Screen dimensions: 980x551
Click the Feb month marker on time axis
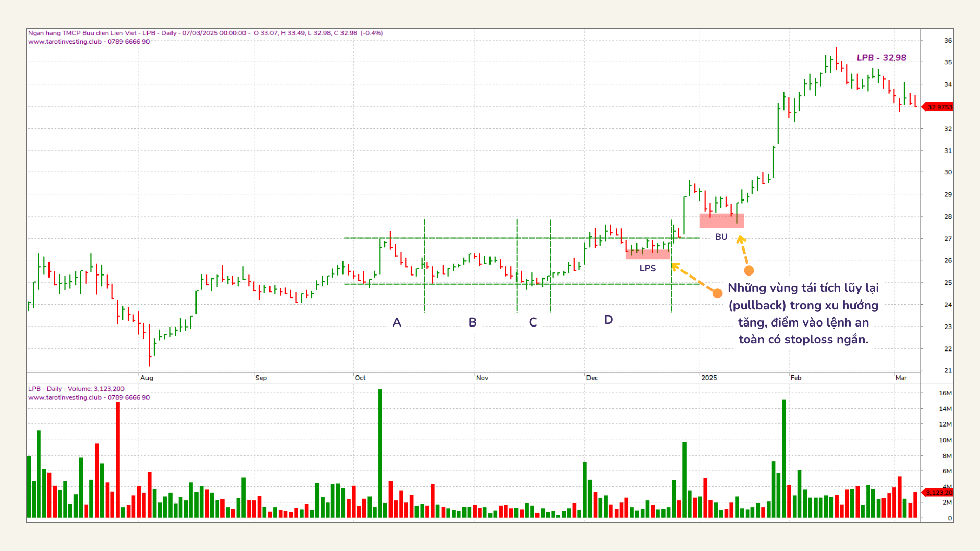click(796, 378)
